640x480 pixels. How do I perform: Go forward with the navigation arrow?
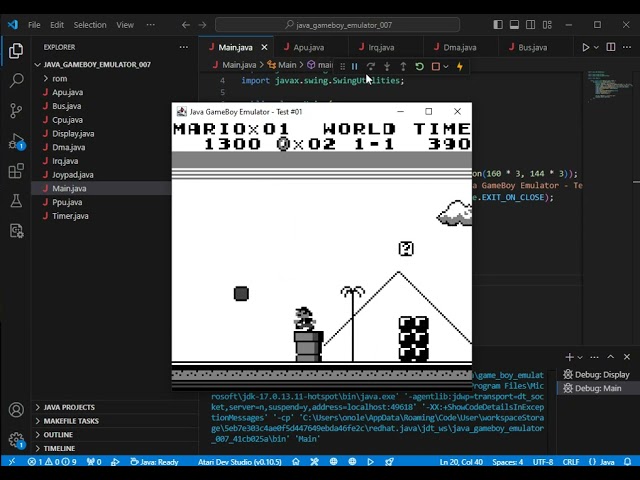pos(202,25)
